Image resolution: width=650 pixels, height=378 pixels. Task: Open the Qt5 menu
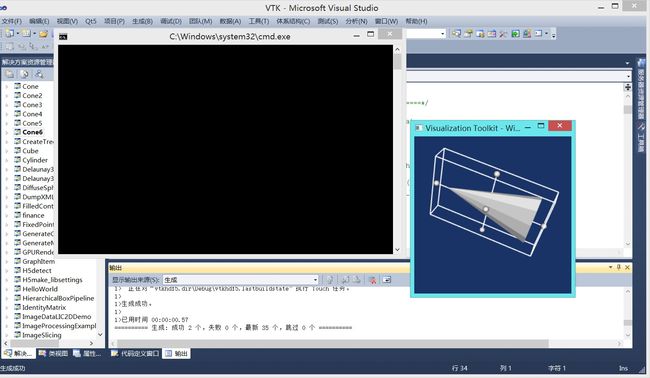pyautogui.click(x=91, y=21)
